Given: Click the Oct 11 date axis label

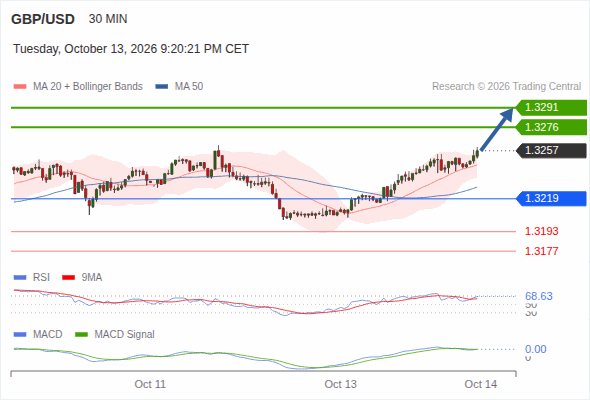Looking at the screenshot, I should click(x=150, y=384).
